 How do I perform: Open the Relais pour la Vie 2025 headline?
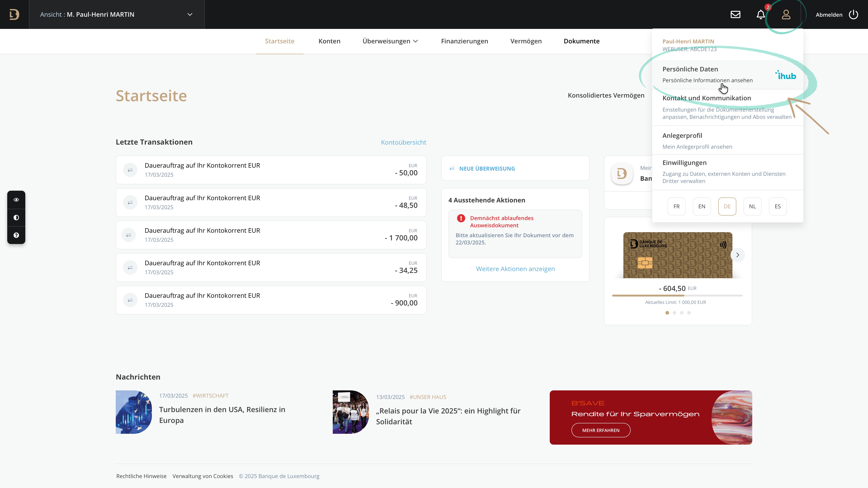(448, 416)
